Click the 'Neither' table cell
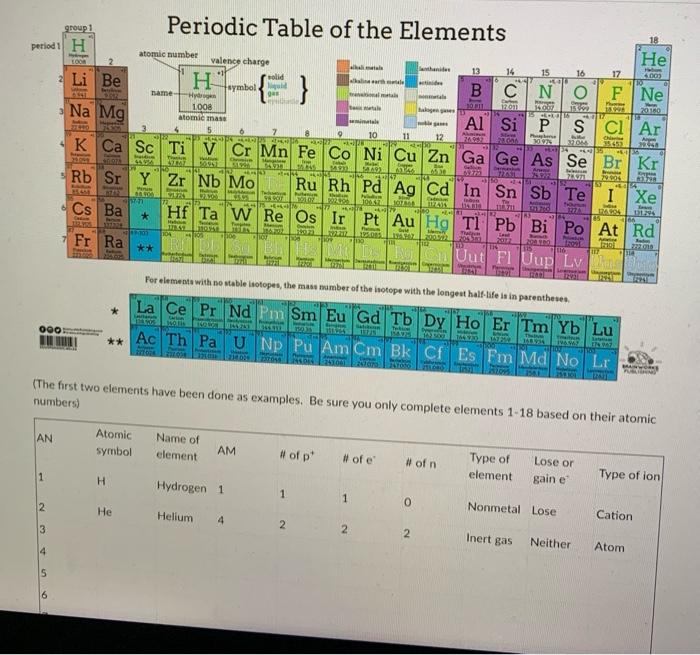Image resolution: width=700 pixels, height=655 pixels. click(550, 542)
